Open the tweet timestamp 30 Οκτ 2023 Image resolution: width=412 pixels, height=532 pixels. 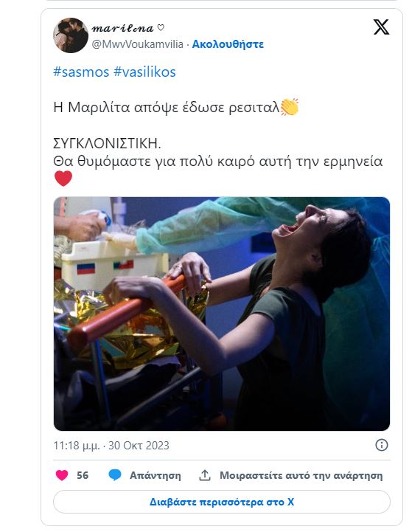point(111,445)
